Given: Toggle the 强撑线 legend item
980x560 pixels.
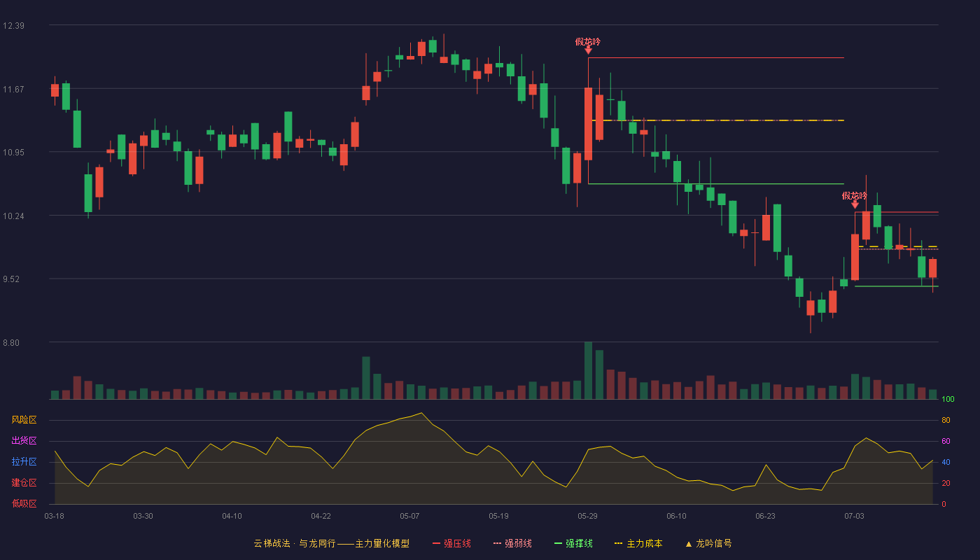Looking at the screenshot, I should point(573,543).
